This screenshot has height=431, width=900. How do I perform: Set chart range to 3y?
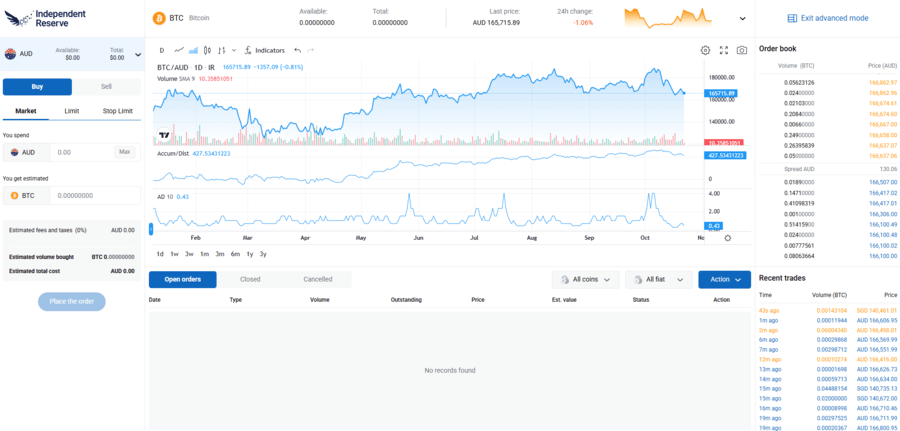click(x=263, y=254)
